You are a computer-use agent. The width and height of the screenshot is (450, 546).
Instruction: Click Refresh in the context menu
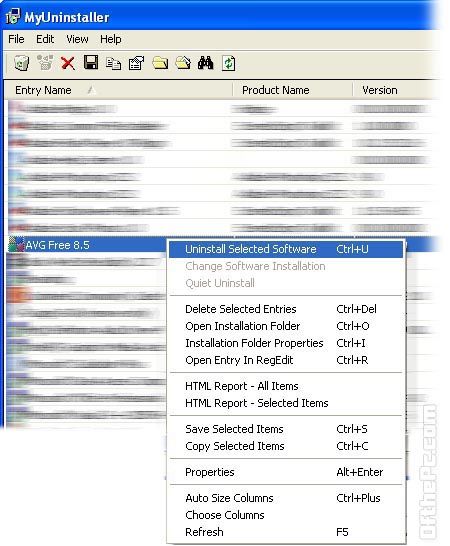(x=286, y=532)
